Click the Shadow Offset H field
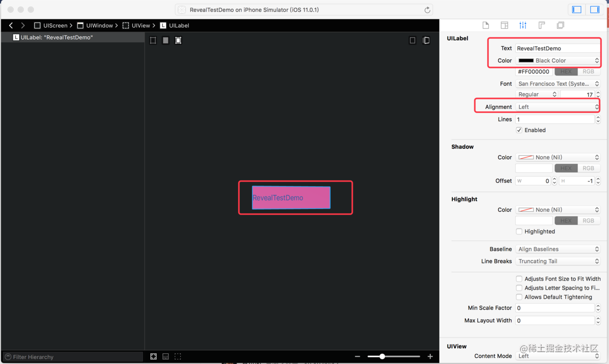This screenshot has height=364, width=609. coord(577,181)
